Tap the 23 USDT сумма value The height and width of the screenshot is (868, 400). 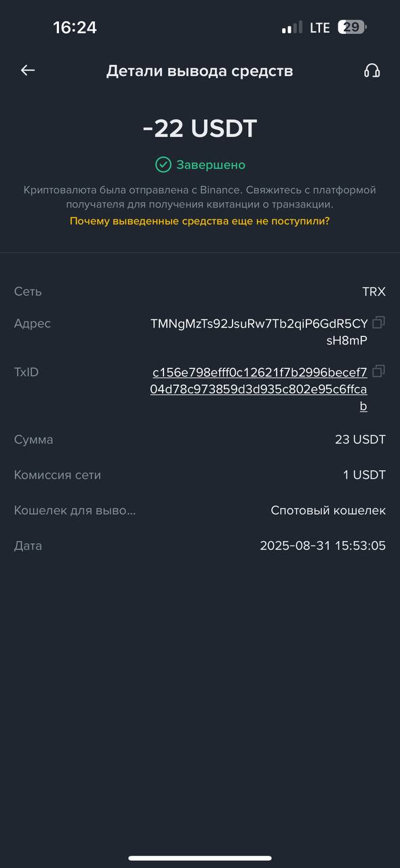(x=360, y=439)
